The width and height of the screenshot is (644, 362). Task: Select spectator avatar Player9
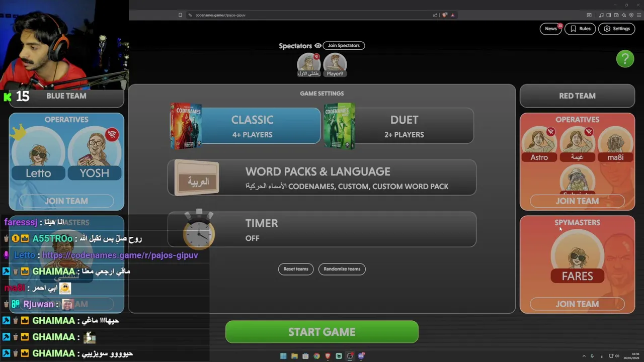coord(335,64)
